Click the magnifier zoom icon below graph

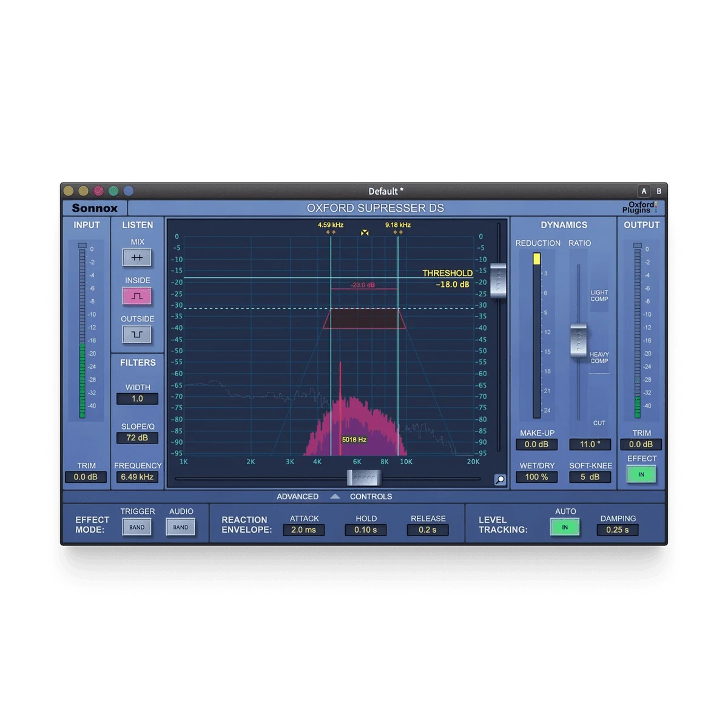(x=500, y=480)
